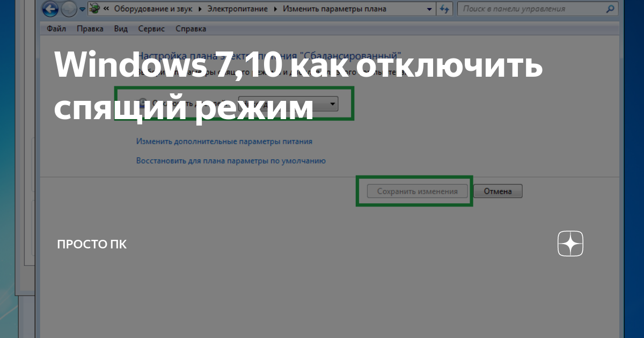Click the Сохранить изменения button

(x=418, y=191)
